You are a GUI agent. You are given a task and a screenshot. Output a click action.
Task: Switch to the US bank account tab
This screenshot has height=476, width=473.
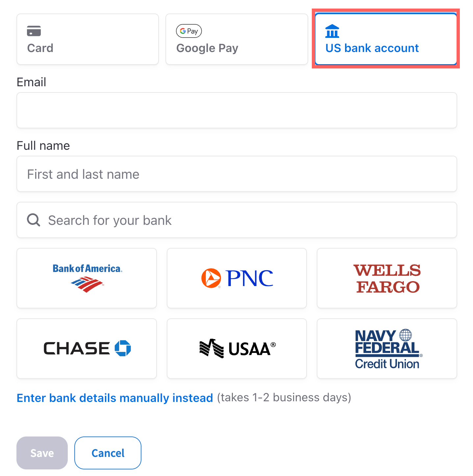click(x=386, y=39)
